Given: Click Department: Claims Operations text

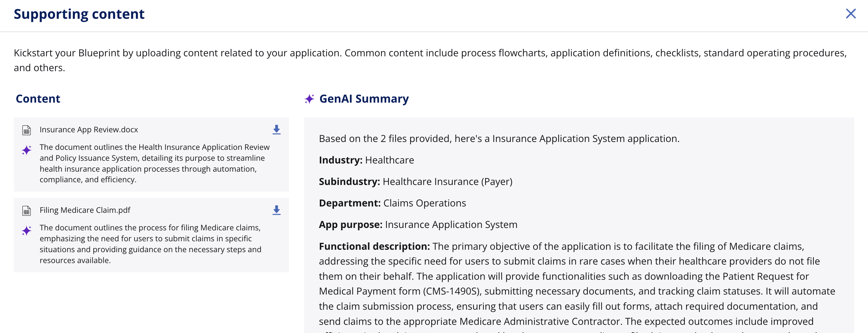Looking at the screenshot, I should pyautogui.click(x=392, y=203).
